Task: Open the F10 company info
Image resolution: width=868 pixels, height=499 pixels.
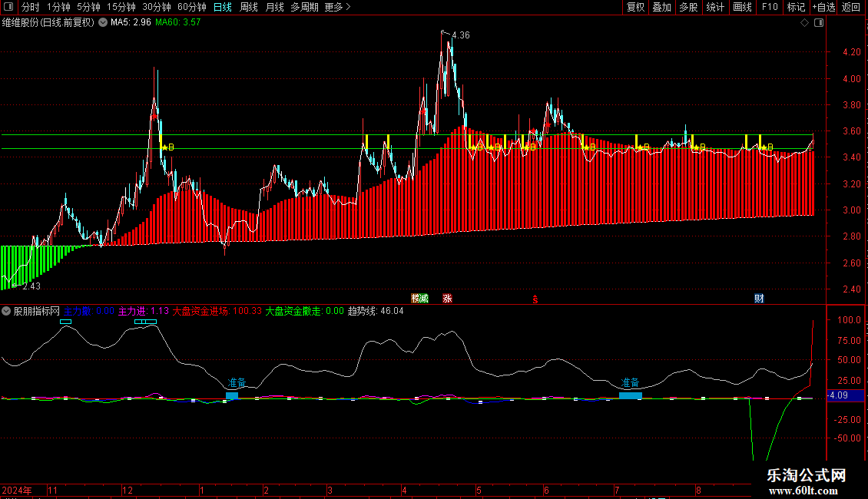Action: tap(770, 7)
